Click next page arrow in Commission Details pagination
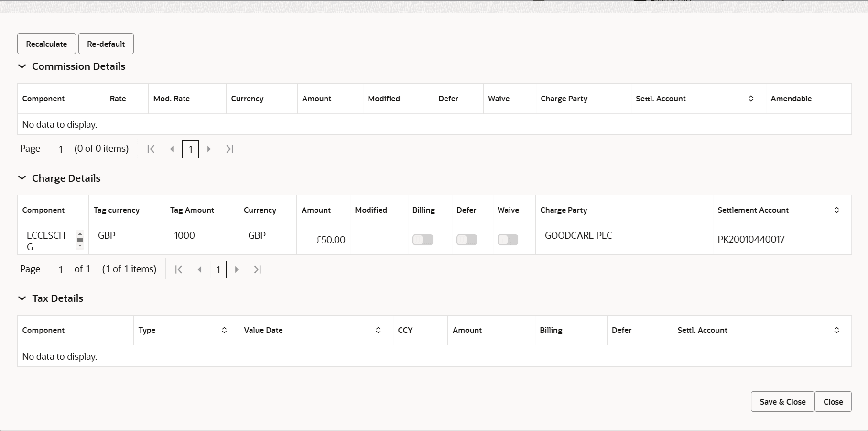Image resolution: width=868 pixels, height=431 pixels. point(209,149)
